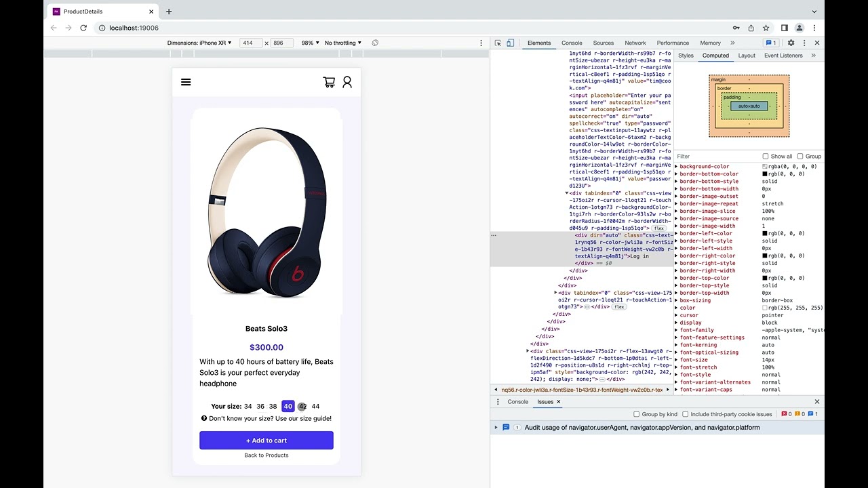Go back in browser history
868x488 pixels.
54,28
